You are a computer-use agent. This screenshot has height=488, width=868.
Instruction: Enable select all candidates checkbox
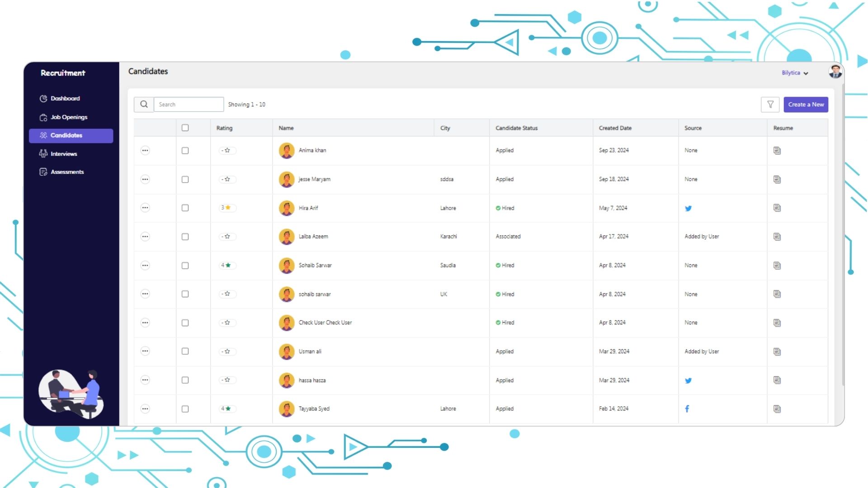[185, 127]
